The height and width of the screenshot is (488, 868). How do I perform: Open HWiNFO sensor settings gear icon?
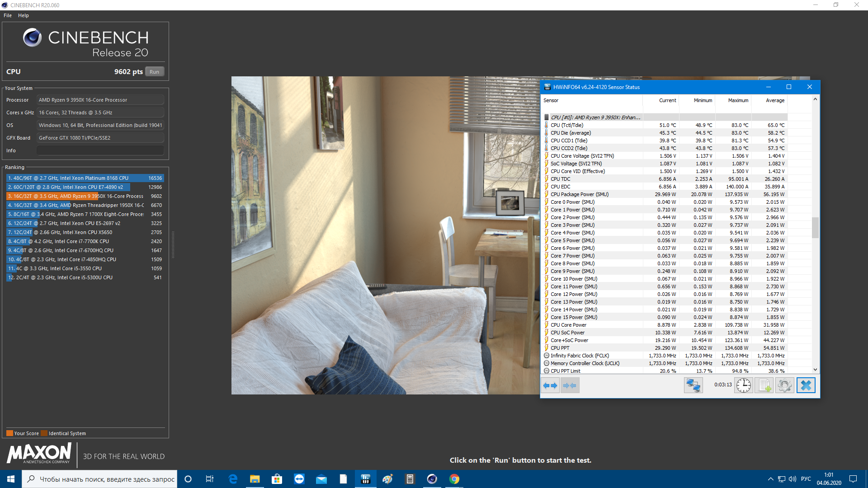[x=785, y=385]
